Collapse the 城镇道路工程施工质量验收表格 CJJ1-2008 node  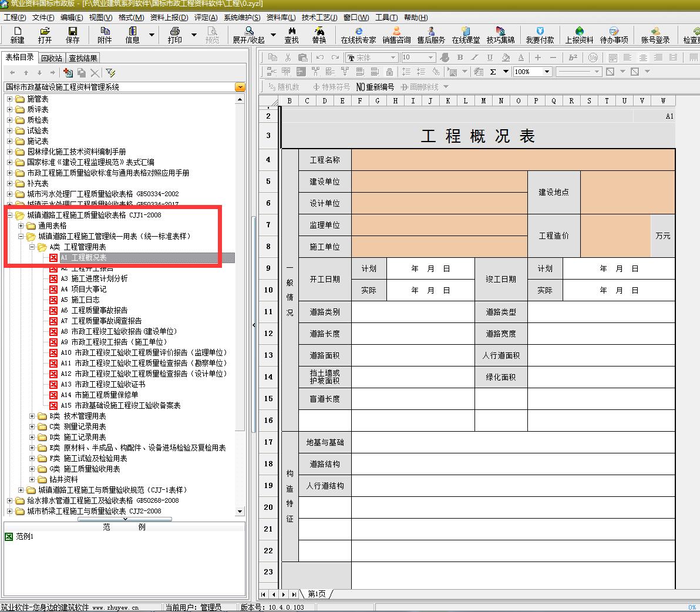10,216
